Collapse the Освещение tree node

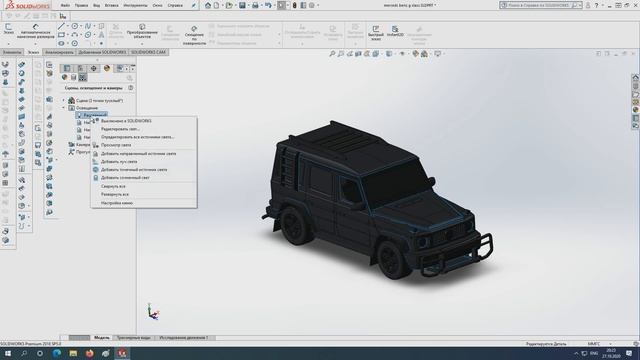(x=64, y=108)
